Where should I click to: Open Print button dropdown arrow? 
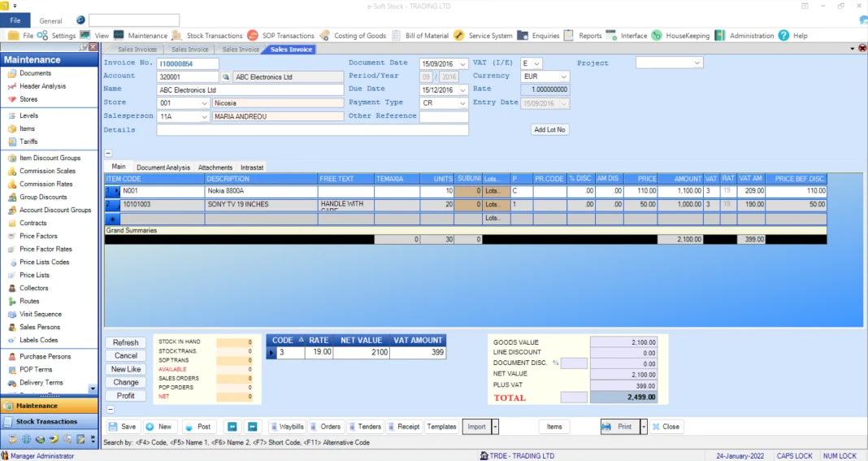[643, 427]
